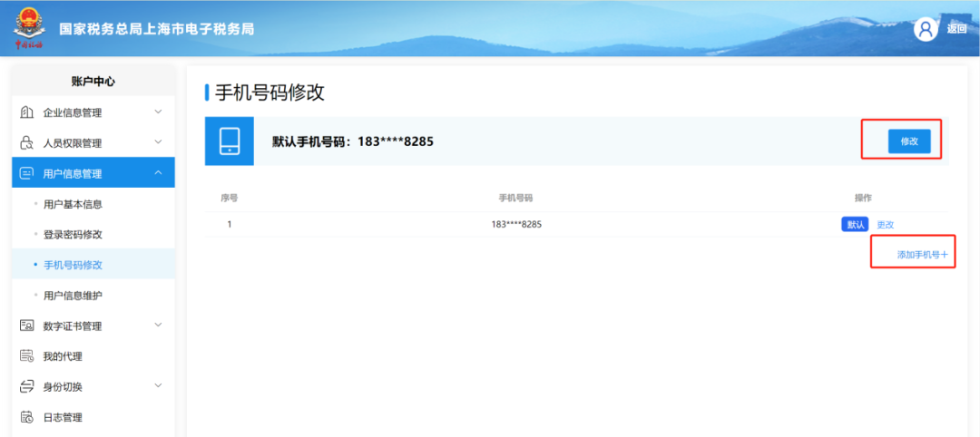Image resolution: width=980 pixels, height=437 pixels.
Task: Expand 数字证书管理 chevron
Action: coord(158,325)
